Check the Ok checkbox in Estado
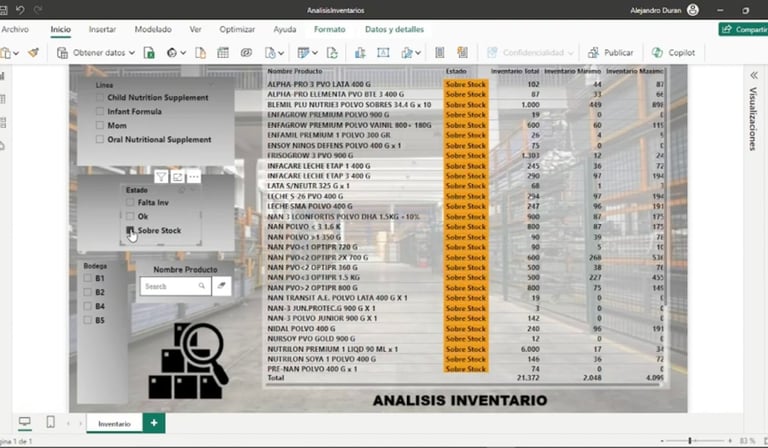Viewport: 768px width, 448px height. pyautogui.click(x=130, y=216)
